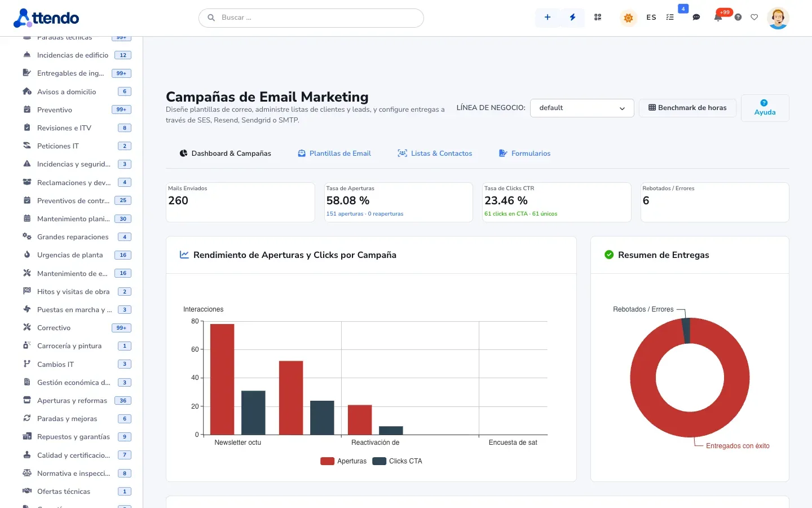
Task: Click the Correctivo tools icon
Action: (27, 327)
